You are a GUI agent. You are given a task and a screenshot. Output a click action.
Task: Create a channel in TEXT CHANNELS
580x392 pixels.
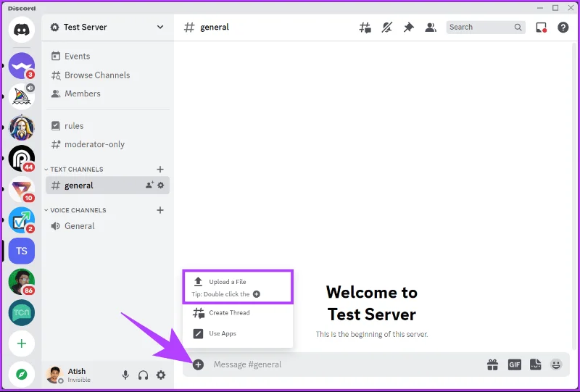160,170
